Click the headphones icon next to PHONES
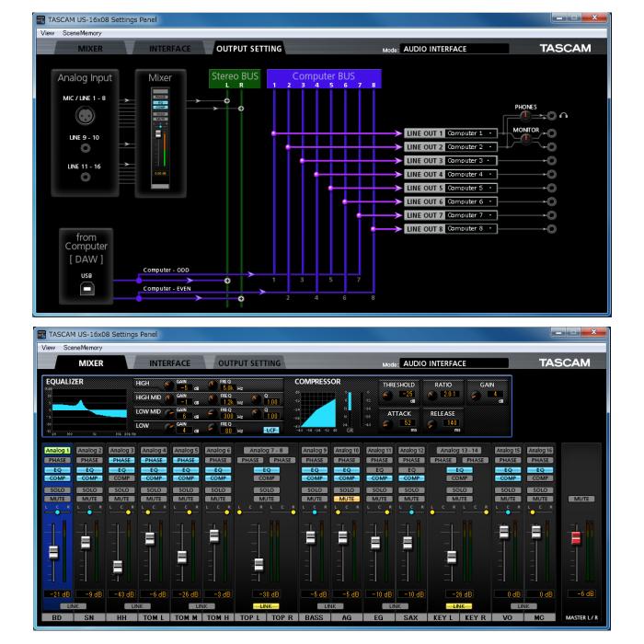The image size is (644, 644). point(563,115)
